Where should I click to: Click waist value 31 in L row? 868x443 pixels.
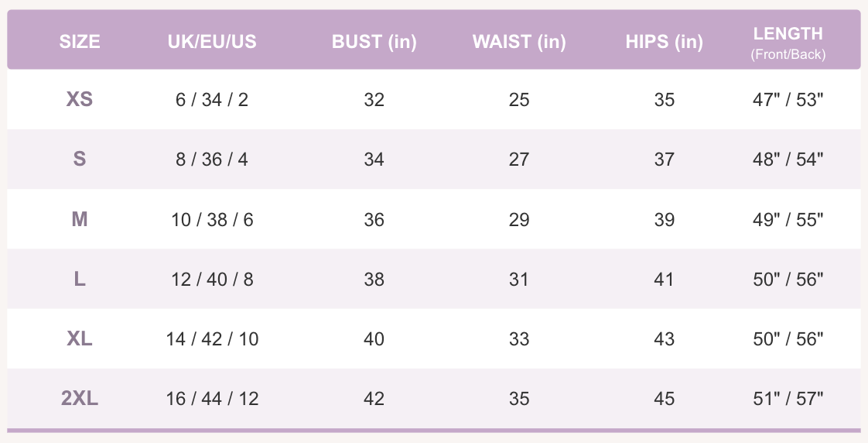point(519,280)
